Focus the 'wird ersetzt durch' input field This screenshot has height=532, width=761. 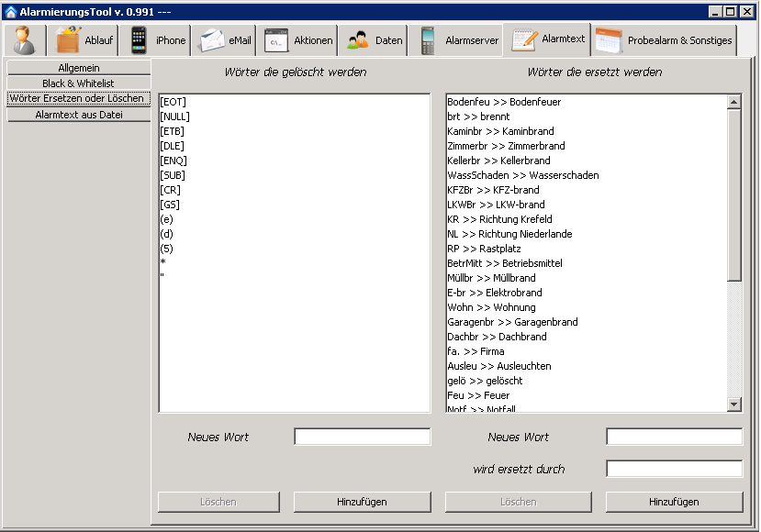[x=674, y=469]
